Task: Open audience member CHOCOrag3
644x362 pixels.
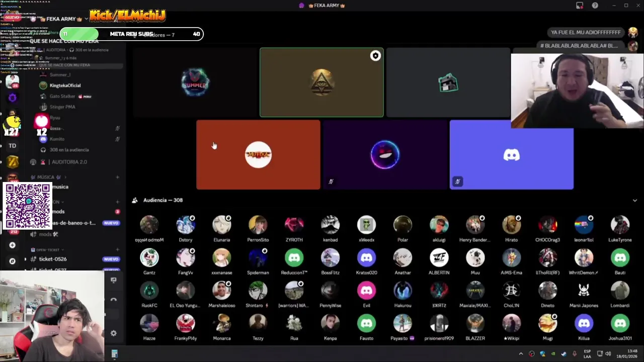Action: (548, 229)
